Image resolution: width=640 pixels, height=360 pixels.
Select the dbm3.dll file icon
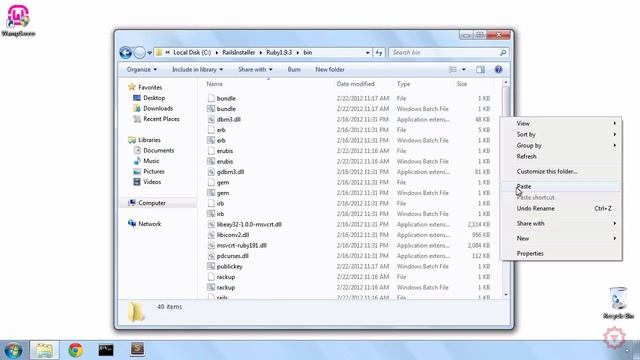click(x=211, y=120)
